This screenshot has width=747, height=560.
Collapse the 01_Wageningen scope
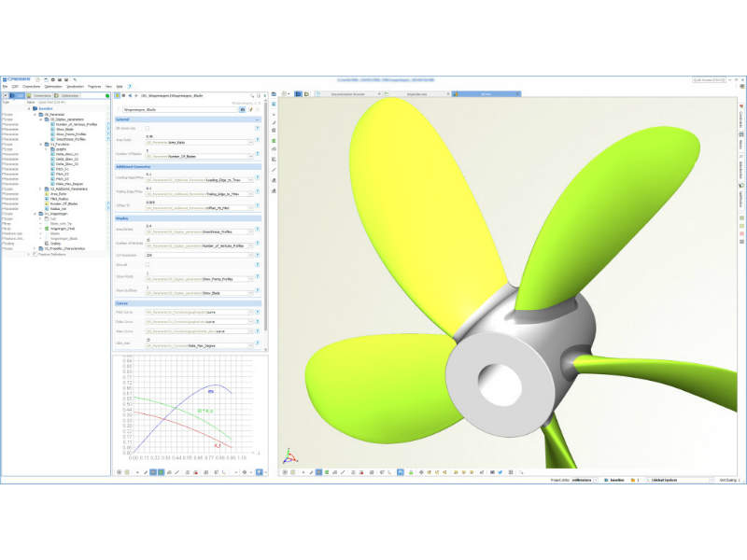[35, 214]
